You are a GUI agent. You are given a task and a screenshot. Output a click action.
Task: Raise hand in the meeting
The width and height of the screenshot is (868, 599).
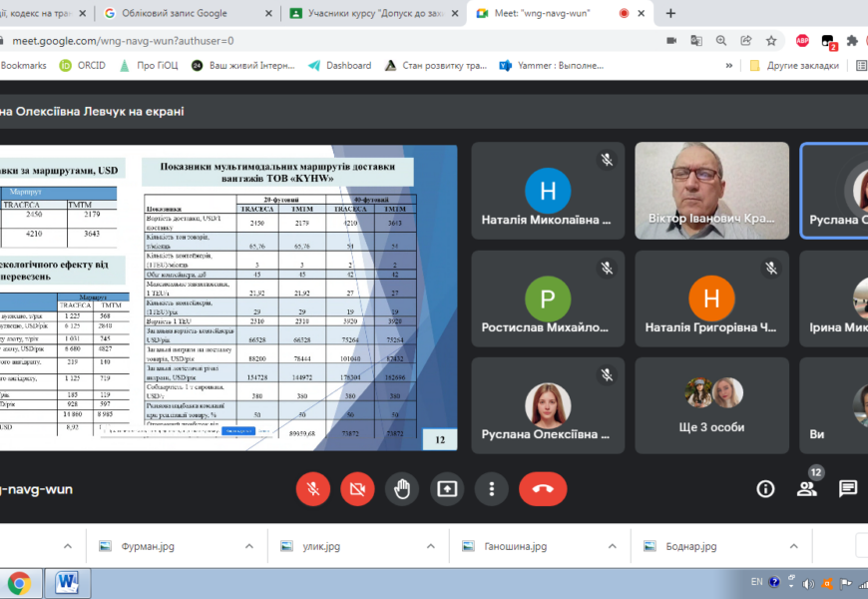coord(402,488)
